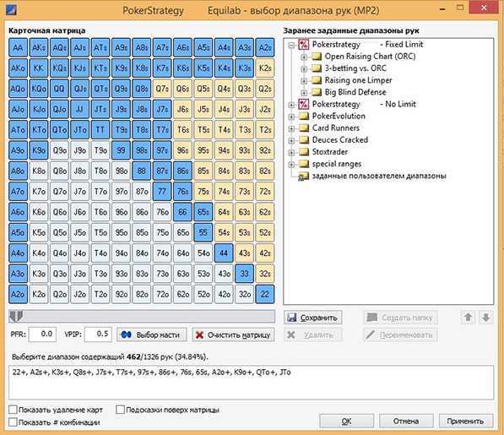
Task: Click the range percentage slider handle
Action: [16, 317]
